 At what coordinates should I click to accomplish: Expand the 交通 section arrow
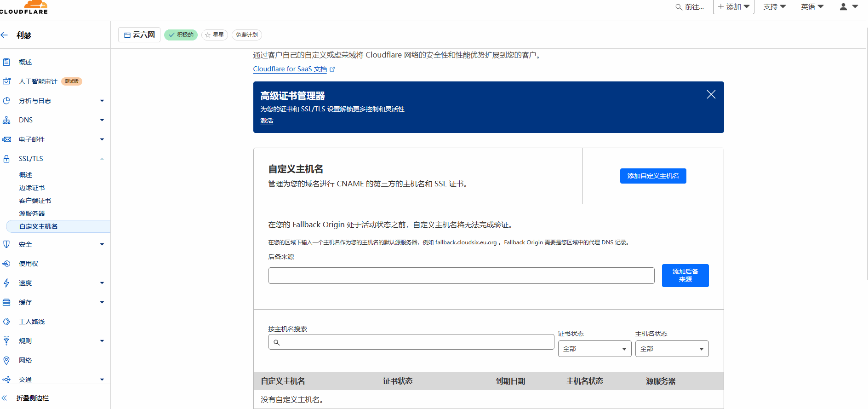click(102, 380)
